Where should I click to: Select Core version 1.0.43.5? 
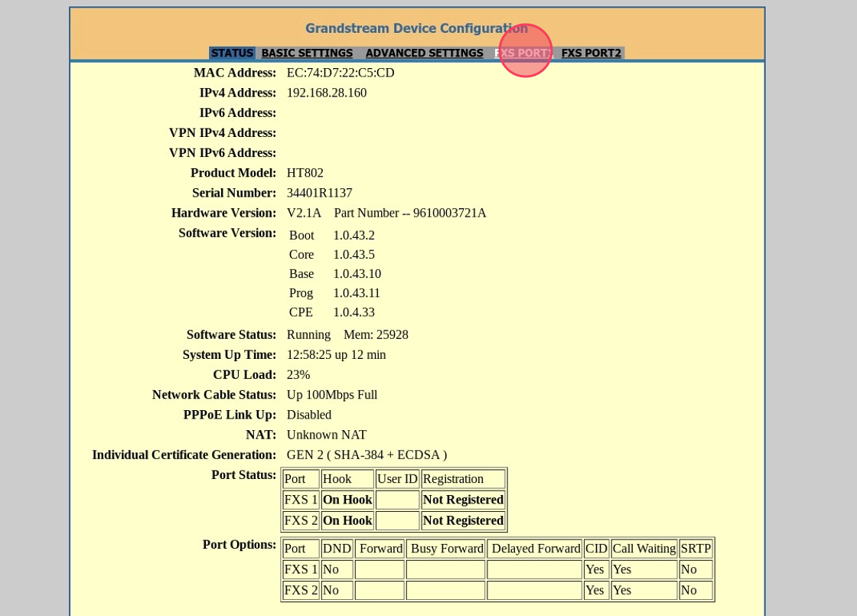[x=354, y=255]
